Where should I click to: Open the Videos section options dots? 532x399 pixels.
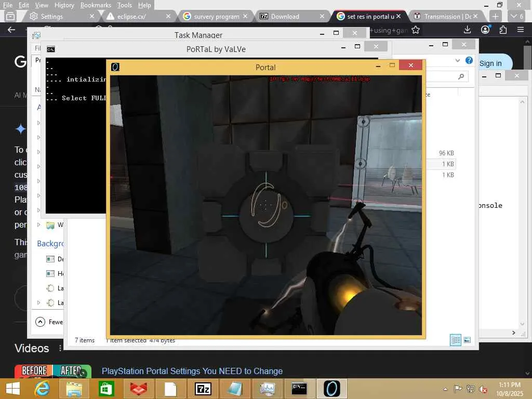(60, 348)
